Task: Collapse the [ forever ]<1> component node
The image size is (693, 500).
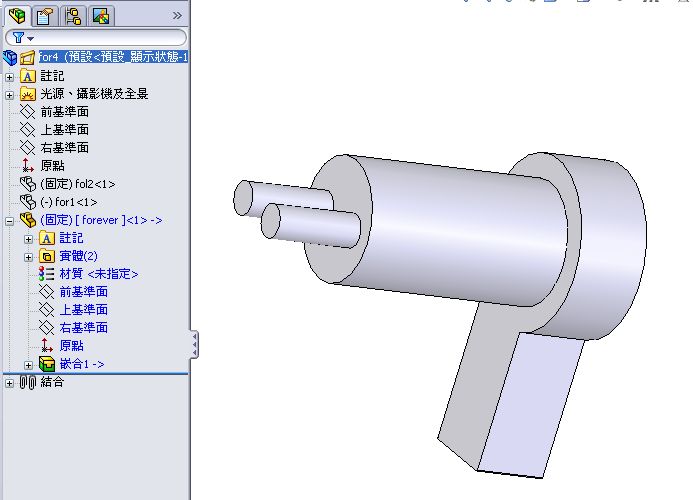Action: [x=9, y=221]
